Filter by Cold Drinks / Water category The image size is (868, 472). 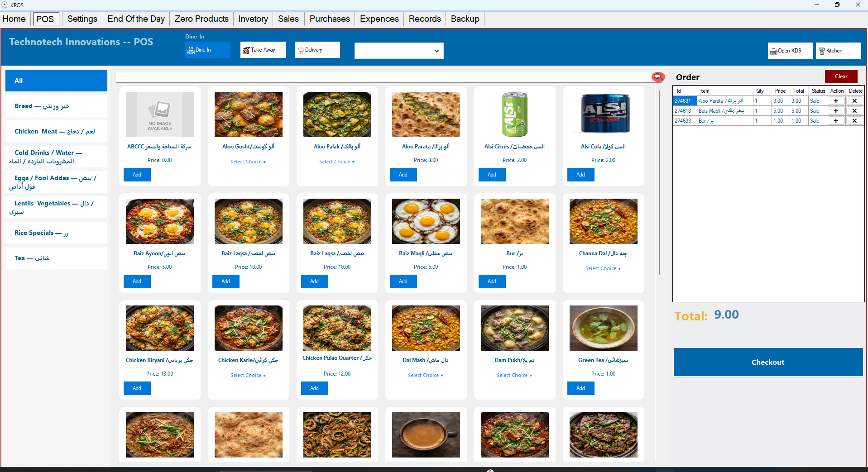coord(56,157)
